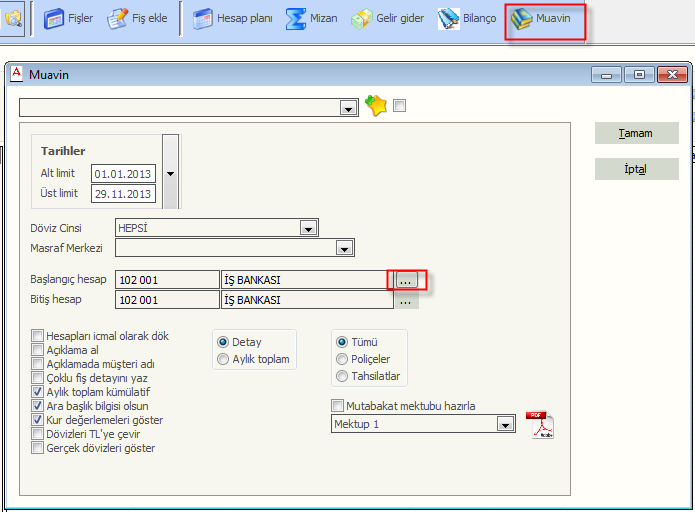This screenshot has width=695, height=512.
Task: Enable Hesapları icmal olarak dök checkbox
Action: tap(38, 336)
